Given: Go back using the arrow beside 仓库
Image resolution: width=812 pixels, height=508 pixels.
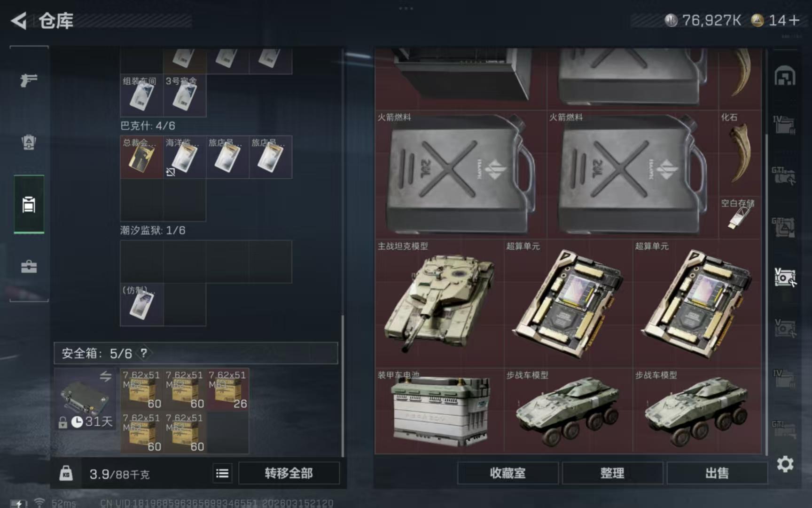Looking at the screenshot, I should [x=19, y=21].
